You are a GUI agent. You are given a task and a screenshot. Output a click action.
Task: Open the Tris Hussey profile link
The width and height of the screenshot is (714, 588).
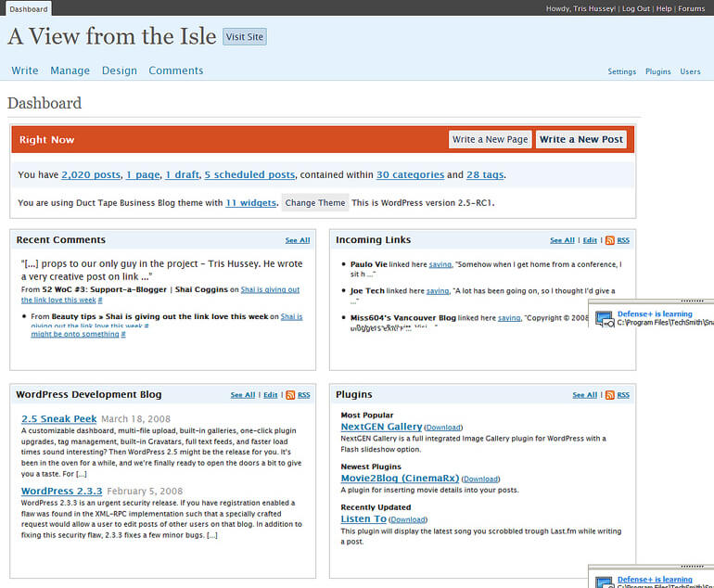tap(593, 8)
